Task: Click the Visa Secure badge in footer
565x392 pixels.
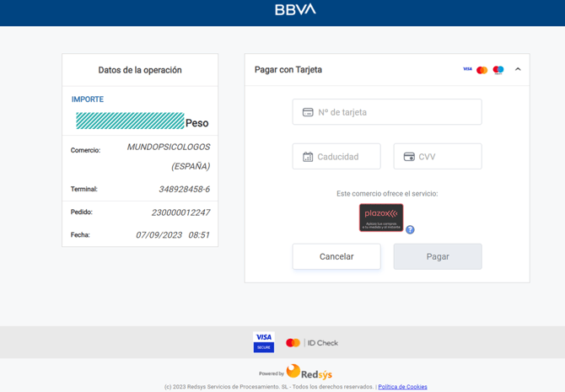Action: (x=264, y=341)
